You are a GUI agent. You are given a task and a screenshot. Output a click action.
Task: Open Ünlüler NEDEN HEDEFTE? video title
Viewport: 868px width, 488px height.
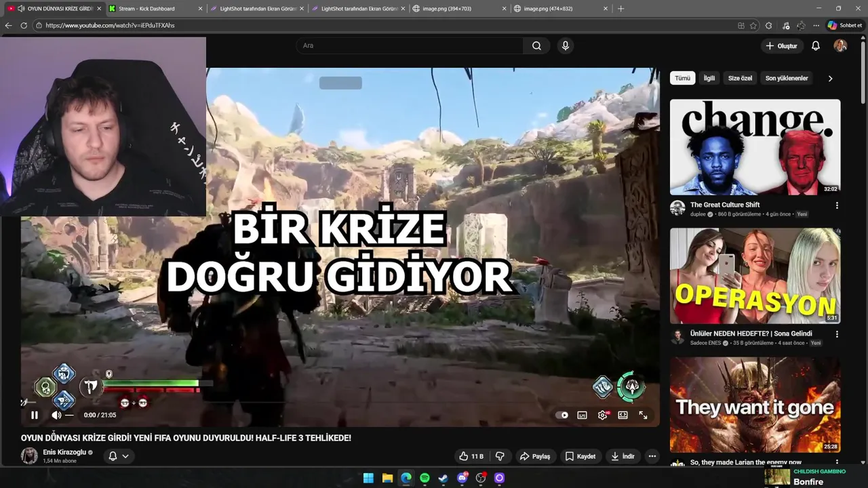751,333
